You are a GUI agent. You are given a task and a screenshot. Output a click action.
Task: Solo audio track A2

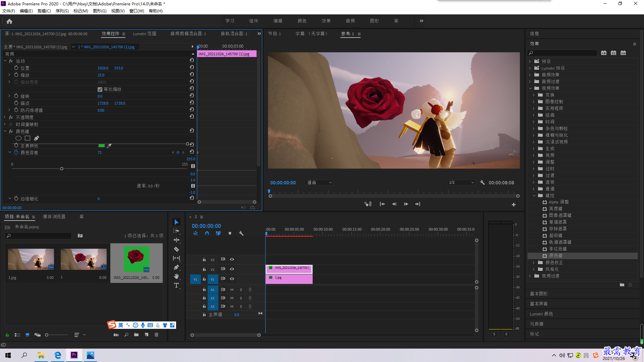(241, 298)
